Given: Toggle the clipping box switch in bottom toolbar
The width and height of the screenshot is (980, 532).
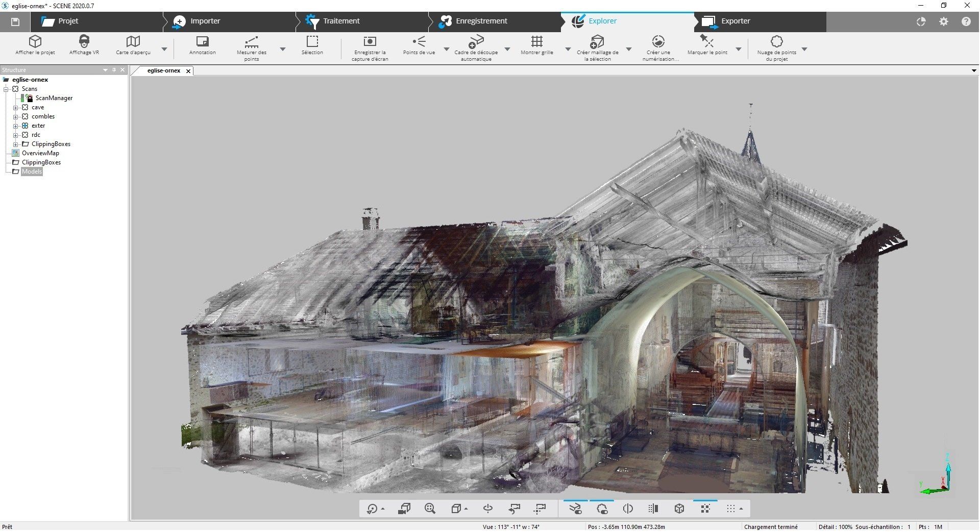Looking at the screenshot, I should pos(575,509).
